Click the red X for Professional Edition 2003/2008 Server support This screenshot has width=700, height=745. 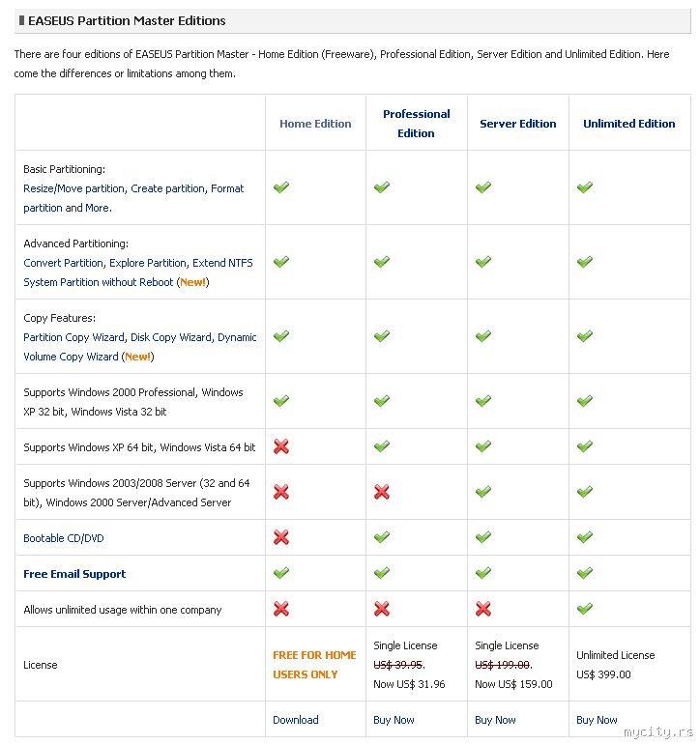381,492
